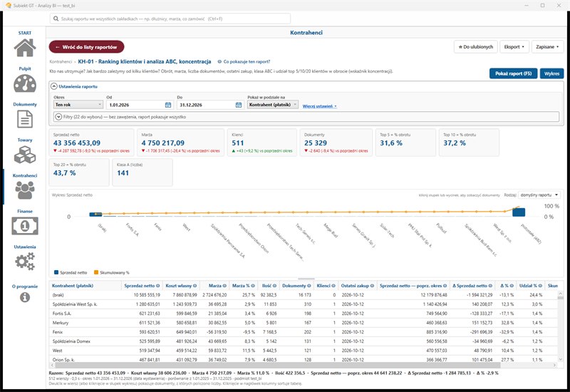Click the Sprzedaż netto 43 356 453,09 card
This screenshot has width=570, height=392.
click(92, 143)
